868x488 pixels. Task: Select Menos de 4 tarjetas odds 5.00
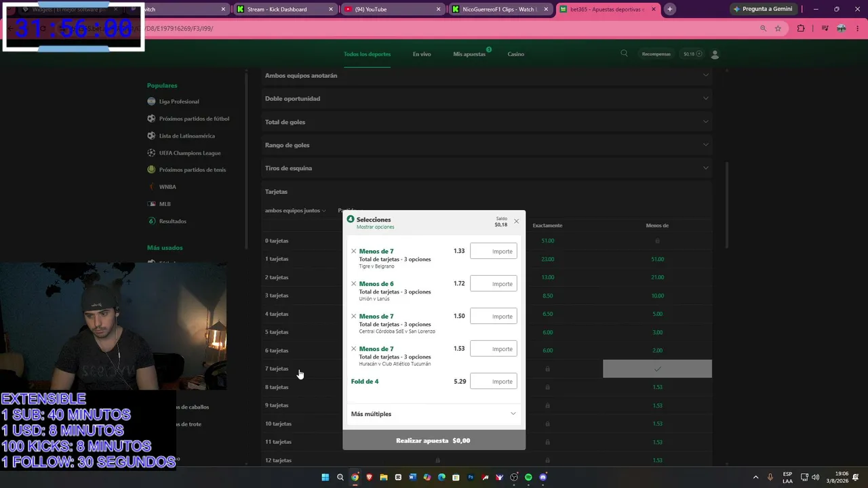pos(657,314)
